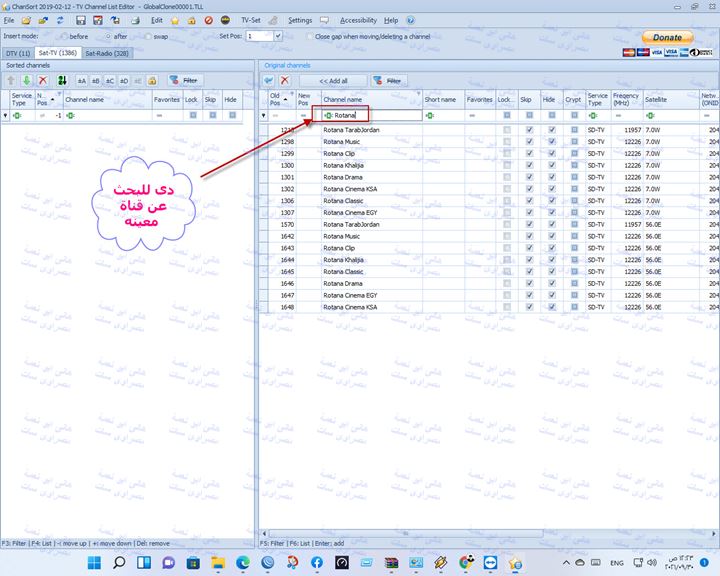
Task: Click the Set Pos number input field
Action: [260, 36]
